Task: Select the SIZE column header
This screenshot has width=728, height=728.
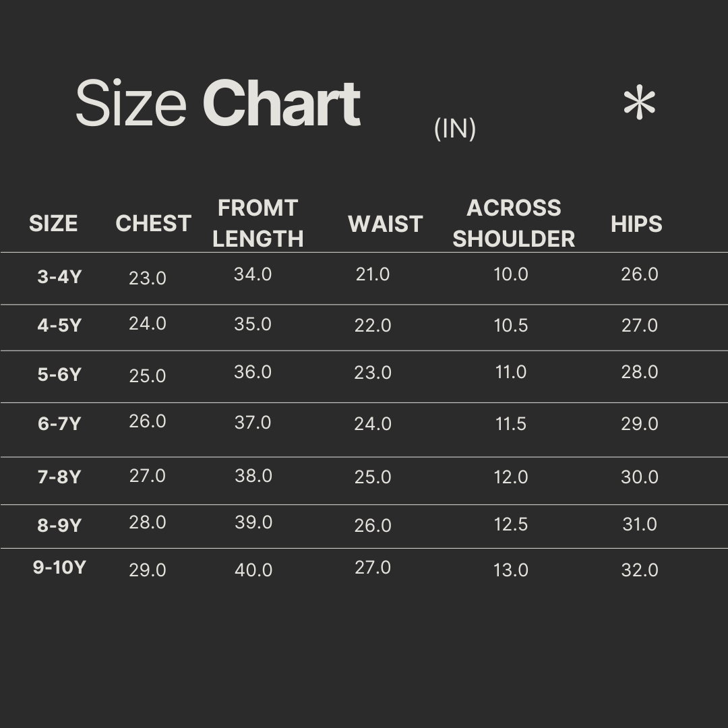Action: (x=53, y=224)
